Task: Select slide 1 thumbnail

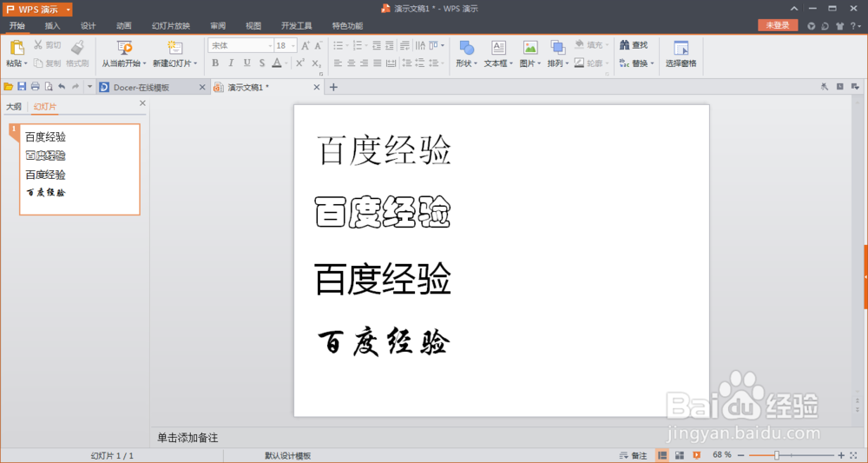Action: coord(80,169)
